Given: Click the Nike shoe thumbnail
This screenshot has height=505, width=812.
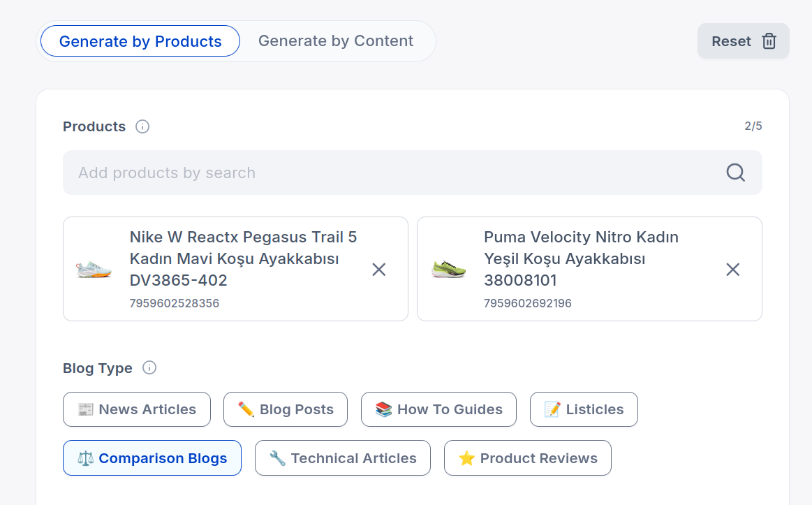Looking at the screenshot, I should 94,270.
